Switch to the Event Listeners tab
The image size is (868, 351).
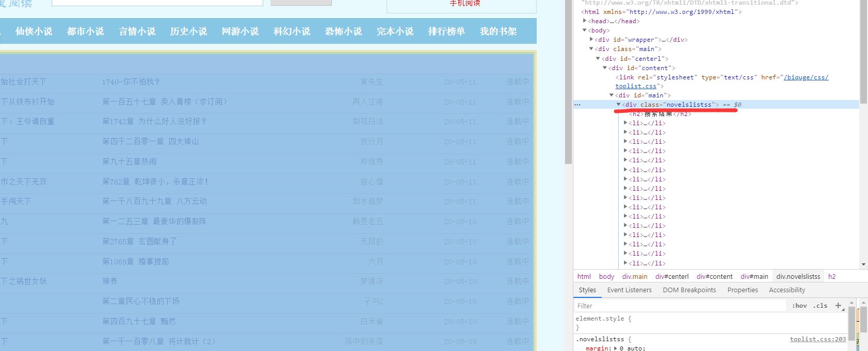point(629,290)
